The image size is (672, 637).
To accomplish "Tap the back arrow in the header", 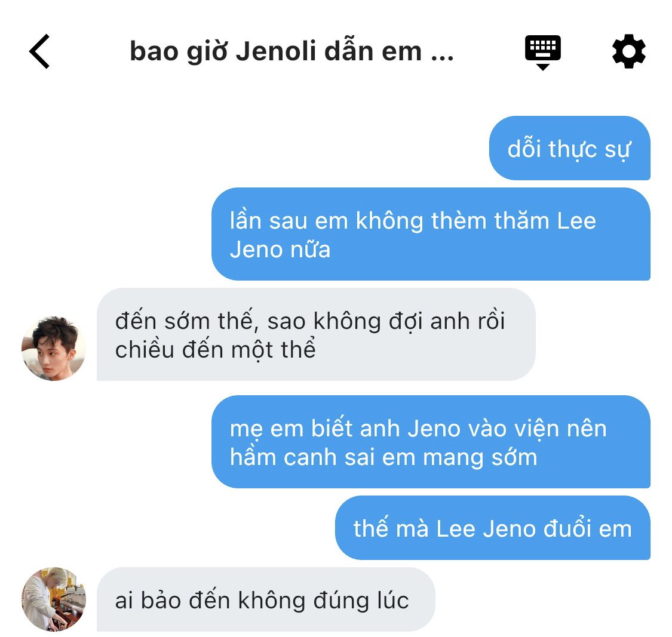I will 39,51.
